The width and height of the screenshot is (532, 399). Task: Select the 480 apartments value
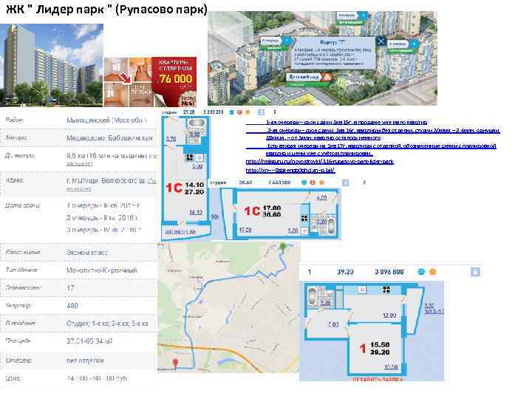72,305
